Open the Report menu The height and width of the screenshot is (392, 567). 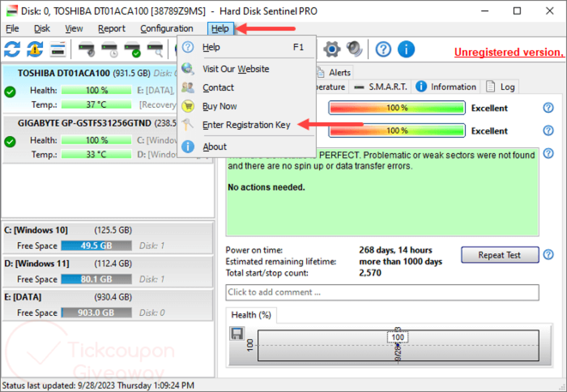pos(112,29)
